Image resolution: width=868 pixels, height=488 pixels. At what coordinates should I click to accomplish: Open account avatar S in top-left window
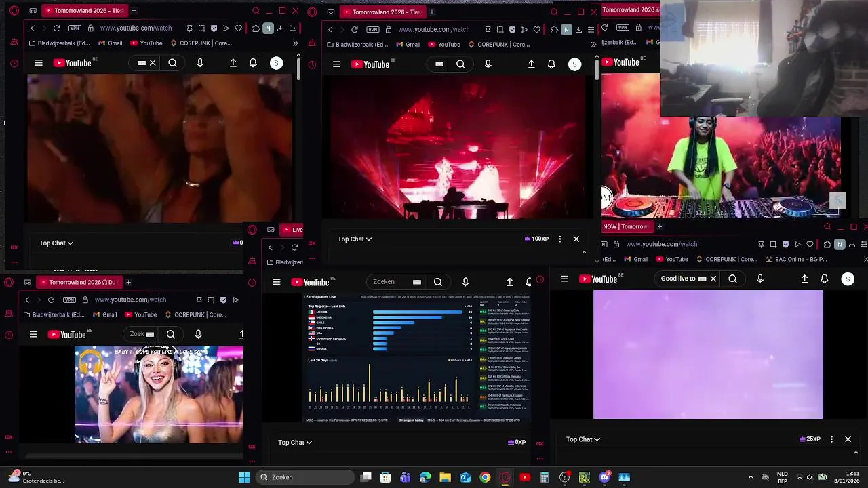(276, 63)
